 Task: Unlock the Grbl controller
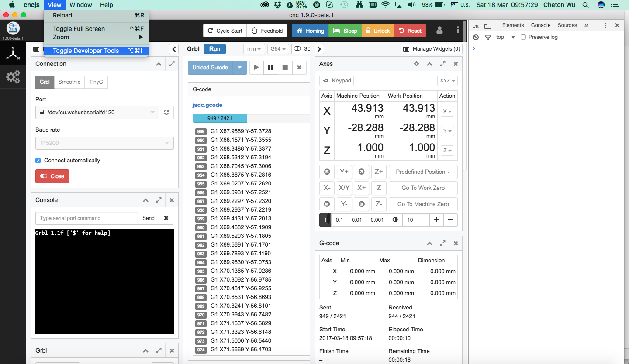pos(377,31)
